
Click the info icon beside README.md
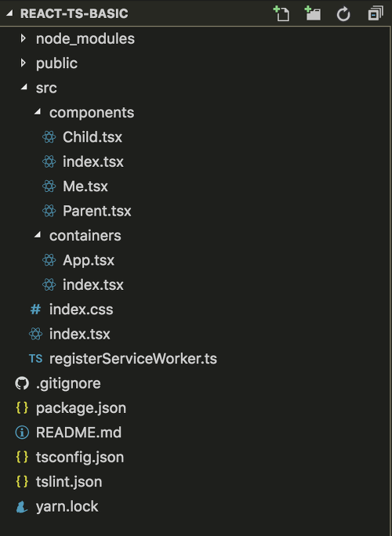click(x=22, y=433)
